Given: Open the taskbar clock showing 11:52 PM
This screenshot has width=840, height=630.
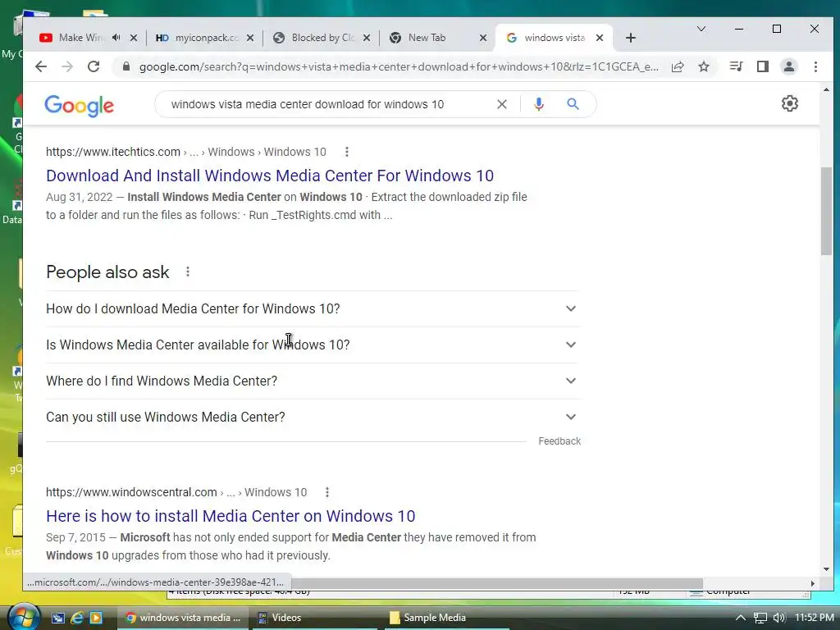Looking at the screenshot, I should 814,618.
